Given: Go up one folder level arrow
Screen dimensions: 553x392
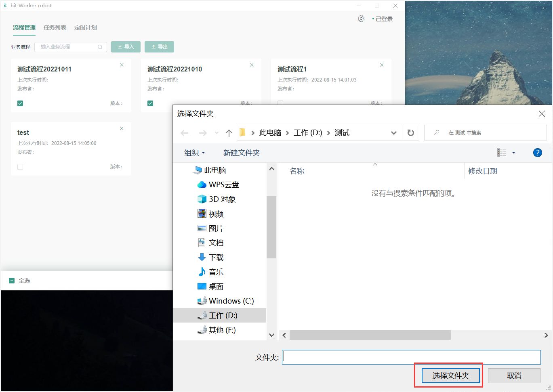Looking at the screenshot, I should point(229,133).
